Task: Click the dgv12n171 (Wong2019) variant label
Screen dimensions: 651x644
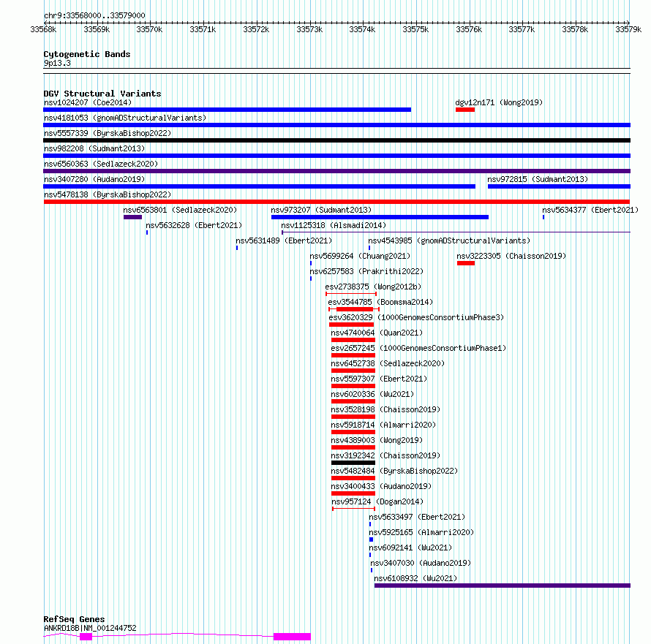Action: pyautogui.click(x=499, y=102)
